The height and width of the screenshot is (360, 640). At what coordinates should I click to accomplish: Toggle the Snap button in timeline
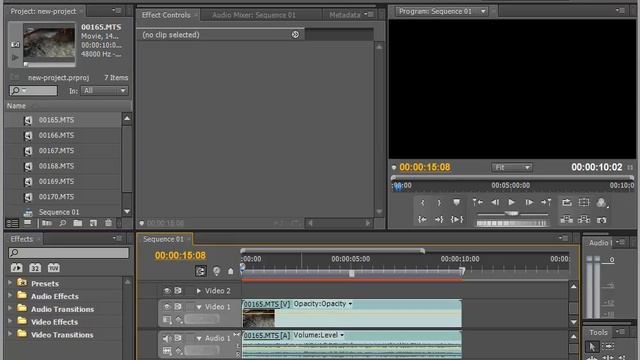(x=200, y=271)
